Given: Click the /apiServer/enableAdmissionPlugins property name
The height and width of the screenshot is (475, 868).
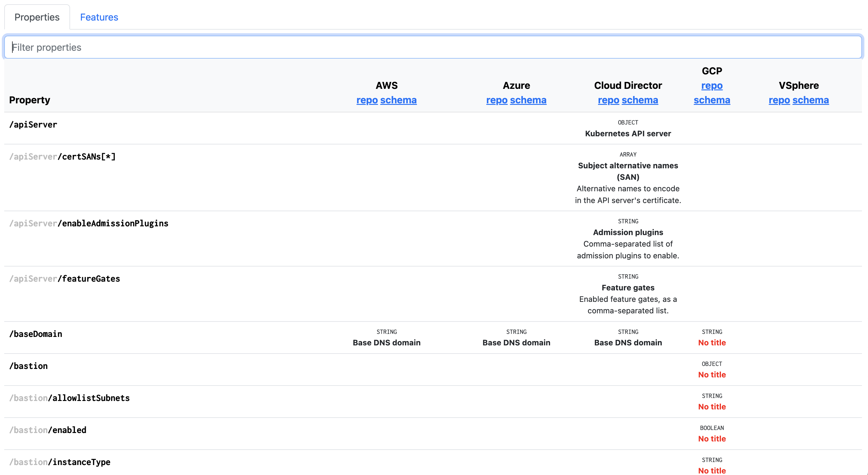Looking at the screenshot, I should [x=88, y=224].
